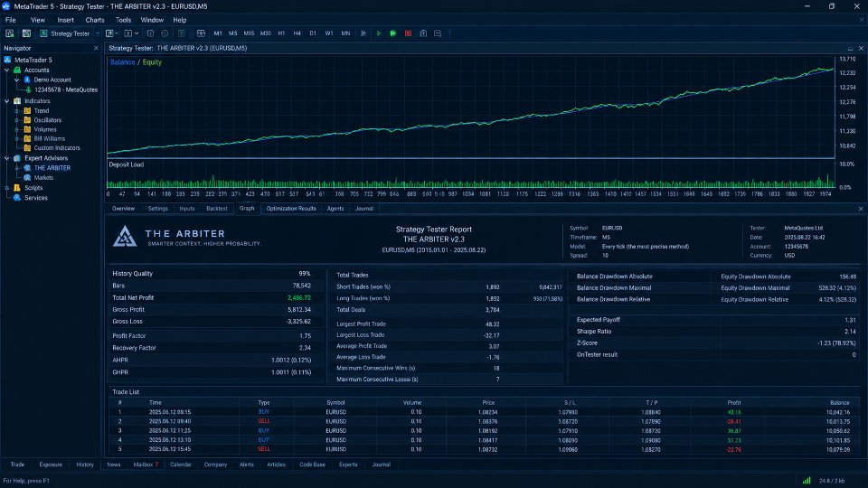Click the Scripts icon in Navigator

point(17,188)
